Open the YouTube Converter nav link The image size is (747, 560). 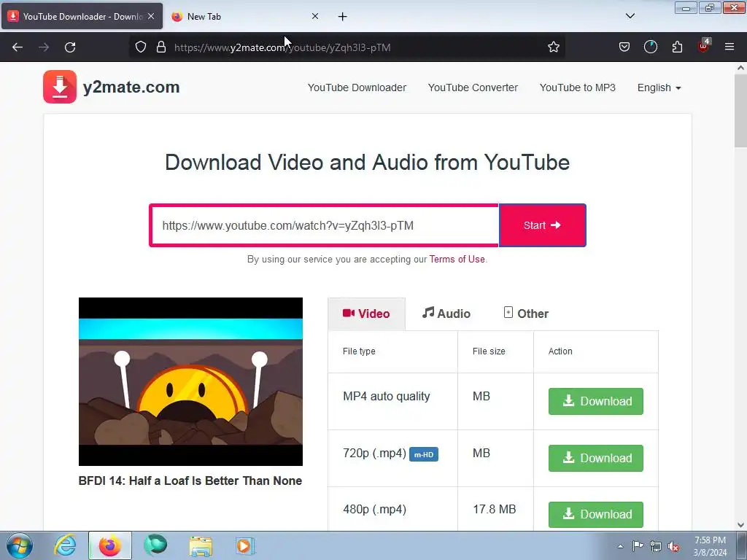473,87
